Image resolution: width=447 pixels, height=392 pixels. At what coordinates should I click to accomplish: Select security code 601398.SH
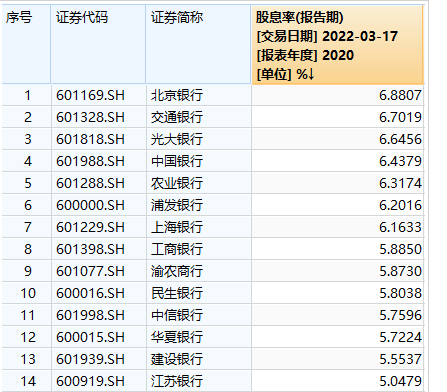click(x=90, y=249)
